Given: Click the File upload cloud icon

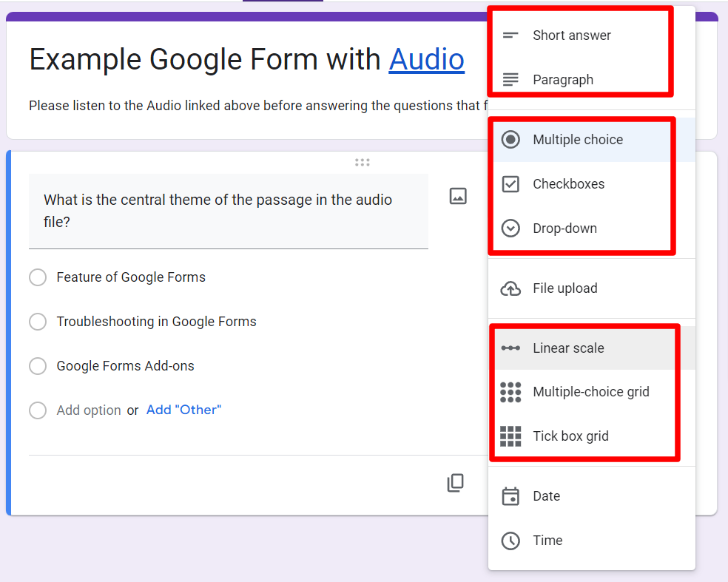Looking at the screenshot, I should pos(510,288).
